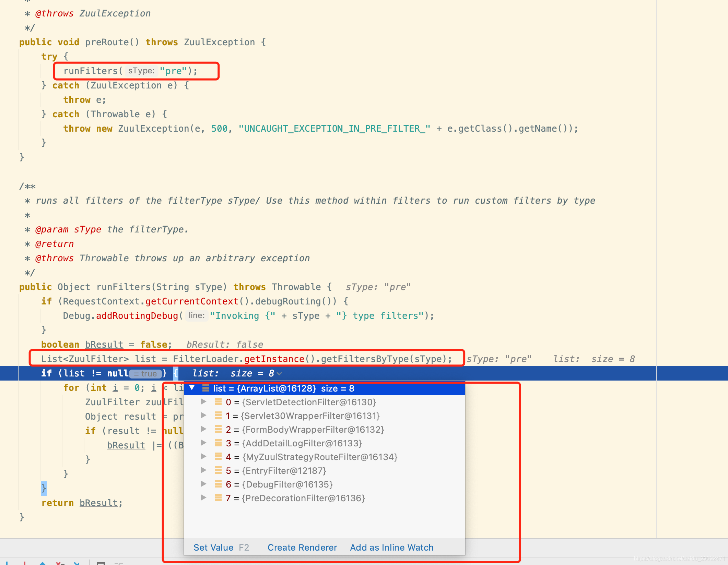
Task: Expand the 3 = AddDetailLogFilter entry
Action: click(203, 443)
